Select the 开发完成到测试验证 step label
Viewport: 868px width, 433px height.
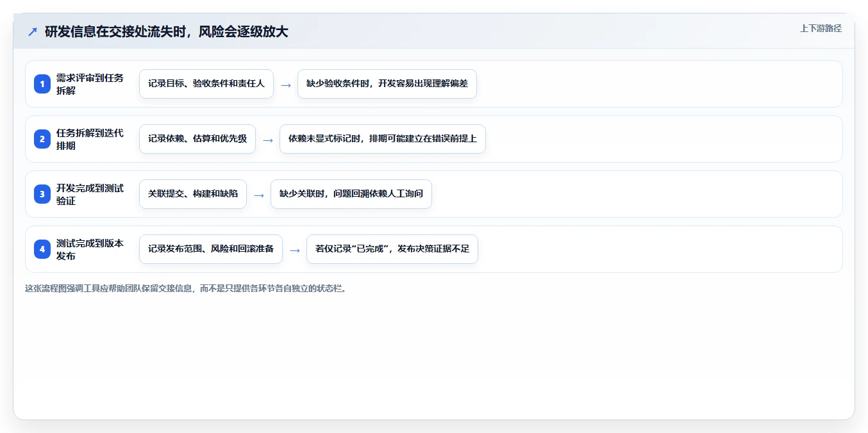point(90,194)
